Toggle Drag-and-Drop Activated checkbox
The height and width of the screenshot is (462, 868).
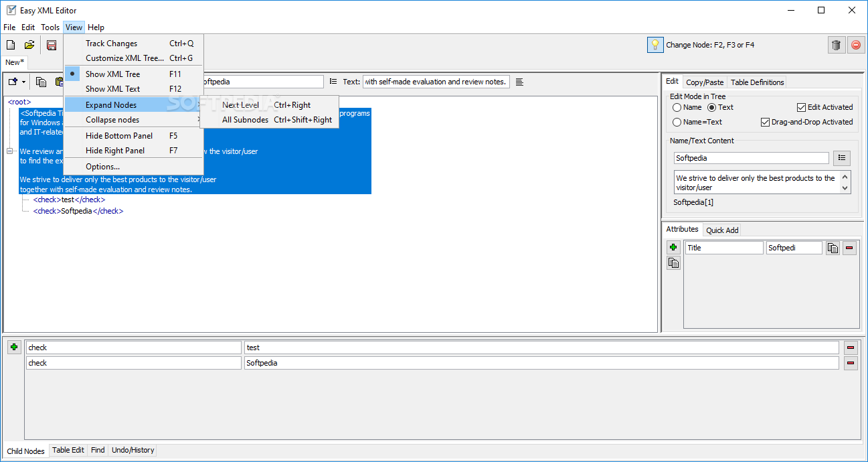tap(766, 122)
